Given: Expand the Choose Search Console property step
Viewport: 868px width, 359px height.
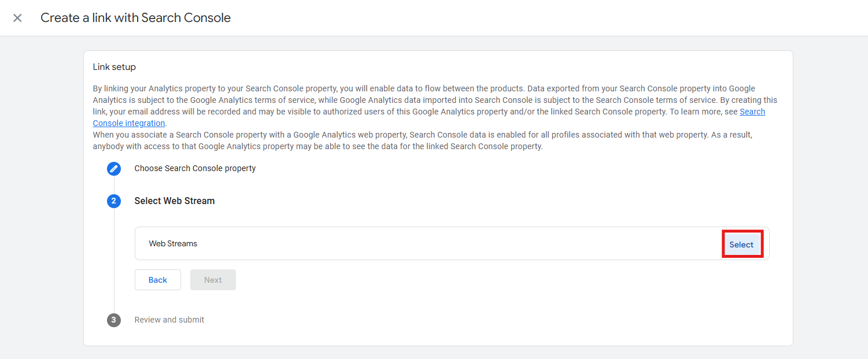Looking at the screenshot, I should (x=195, y=168).
